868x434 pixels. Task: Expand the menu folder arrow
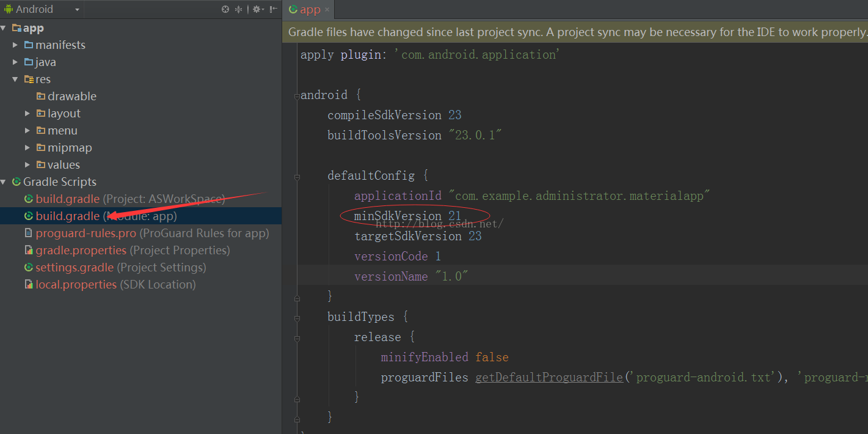coord(27,131)
